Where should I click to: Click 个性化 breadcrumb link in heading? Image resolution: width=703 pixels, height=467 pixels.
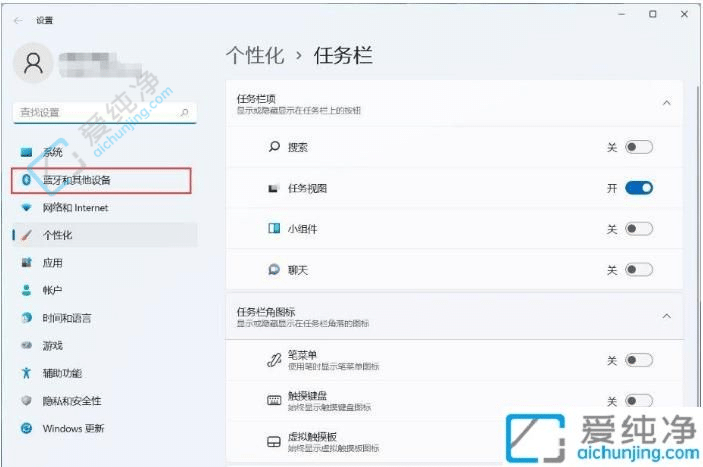point(255,56)
